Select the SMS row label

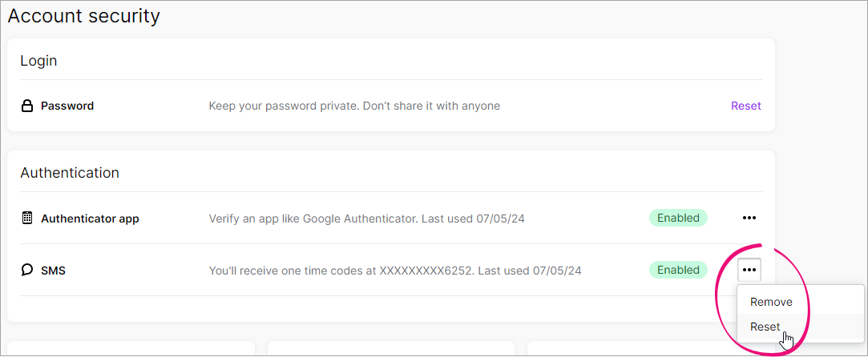click(x=53, y=271)
